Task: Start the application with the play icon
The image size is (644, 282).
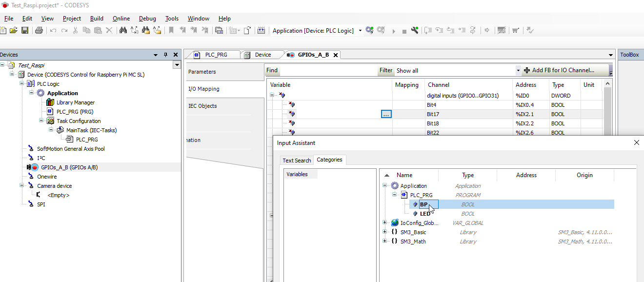Action: pos(394,30)
